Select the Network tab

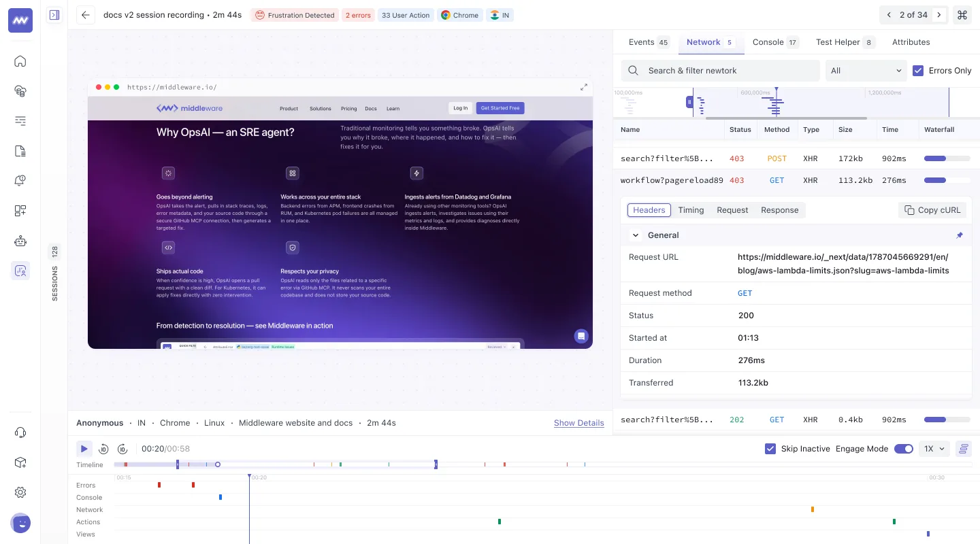point(711,42)
